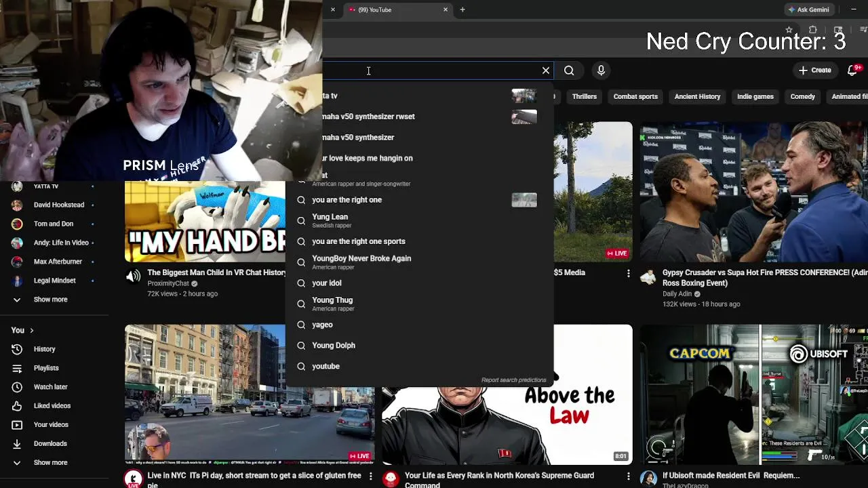Open the Gypsy Crusader press conference thumbnail
The image size is (868, 488).
[754, 192]
